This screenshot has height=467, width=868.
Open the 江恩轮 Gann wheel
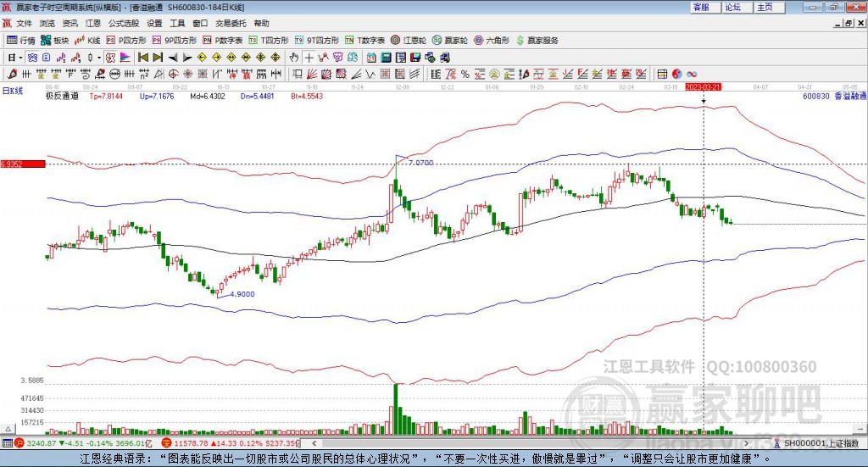click(x=409, y=41)
